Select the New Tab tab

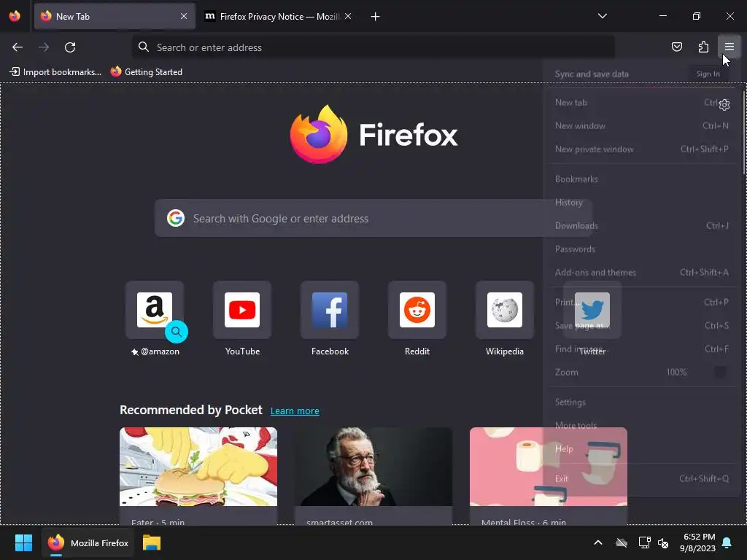115,17
